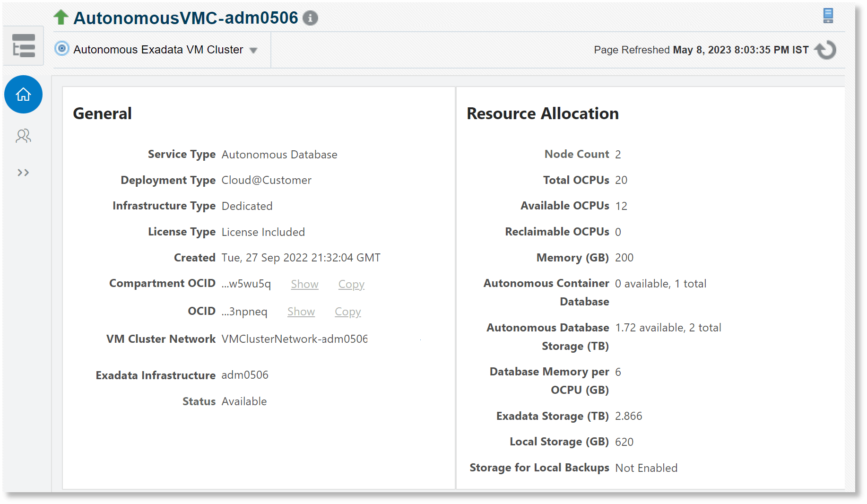
Task: Click the Total OCPUs value 20
Action: (621, 180)
